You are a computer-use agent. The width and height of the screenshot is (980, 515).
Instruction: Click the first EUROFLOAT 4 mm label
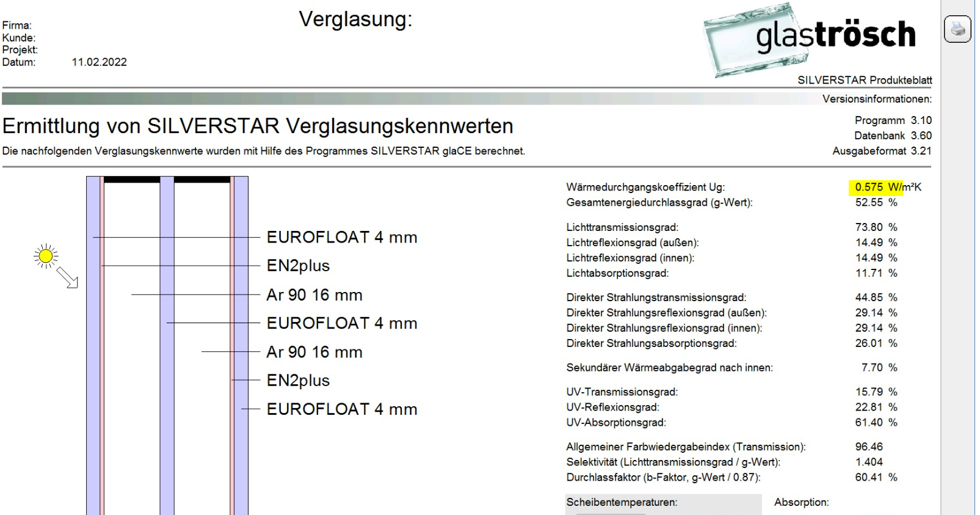click(x=342, y=237)
